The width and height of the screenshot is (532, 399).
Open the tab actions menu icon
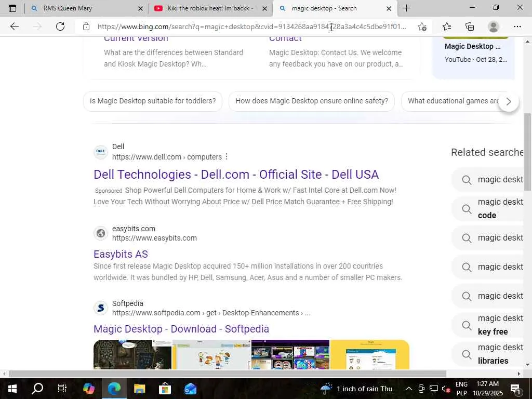[12, 8]
